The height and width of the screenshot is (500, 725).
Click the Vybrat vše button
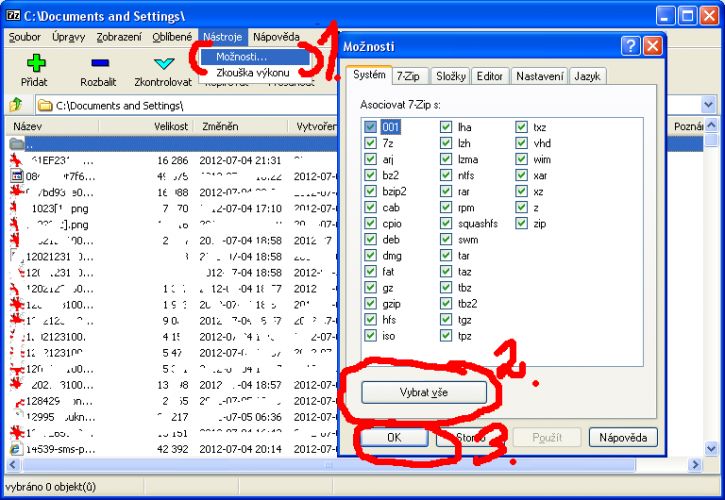click(x=424, y=392)
